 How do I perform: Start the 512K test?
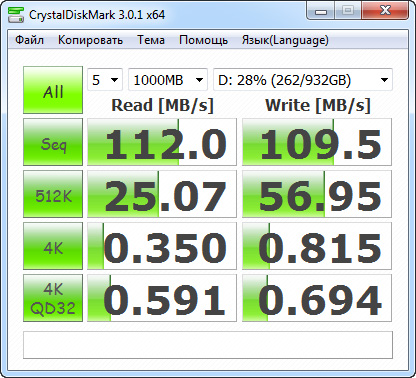(x=53, y=194)
